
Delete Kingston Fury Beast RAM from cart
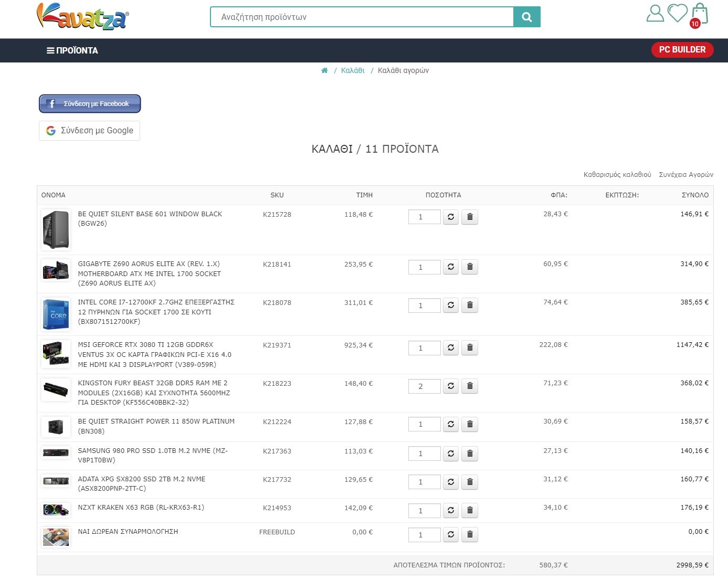tap(470, 386)
